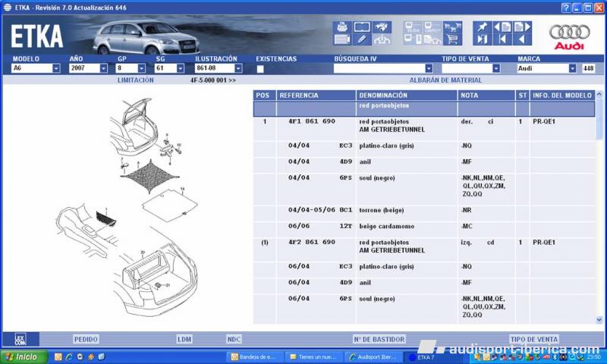Click the ELSA workstation icon

click(413, 27)
